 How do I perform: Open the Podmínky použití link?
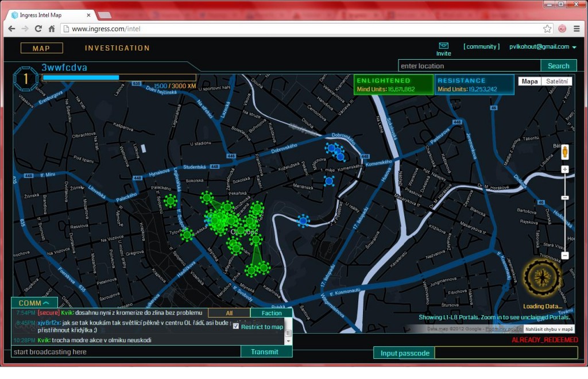503,329
